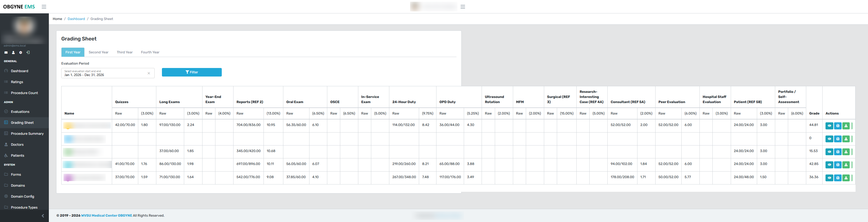This screenshot has width=868, height=222.
Task: Clear the evaluation period date range
Action: pyautogui.click(x=148, y=73)
